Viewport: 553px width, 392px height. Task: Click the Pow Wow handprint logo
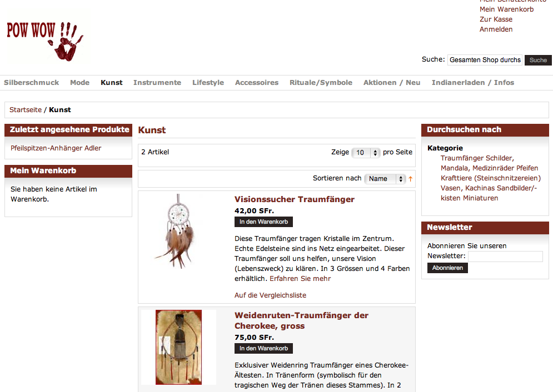pos(48,37)
